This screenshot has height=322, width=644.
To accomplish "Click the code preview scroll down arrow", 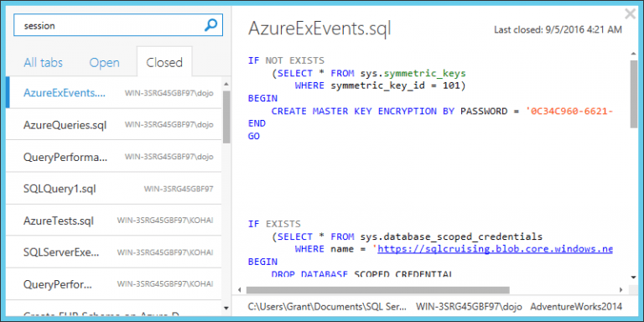I will click(x=634, y=278).
